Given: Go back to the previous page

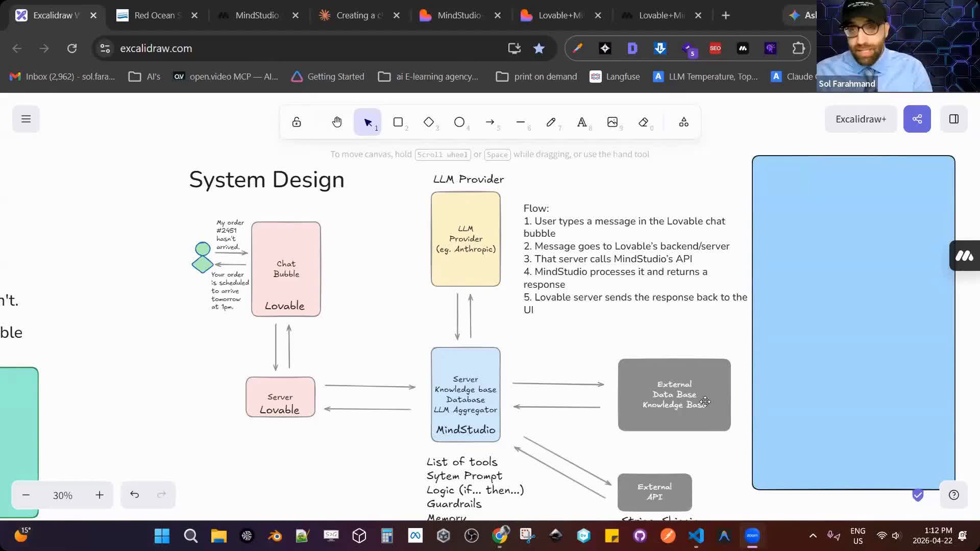Looking at the screenshot, I should (x=17, y=48).
